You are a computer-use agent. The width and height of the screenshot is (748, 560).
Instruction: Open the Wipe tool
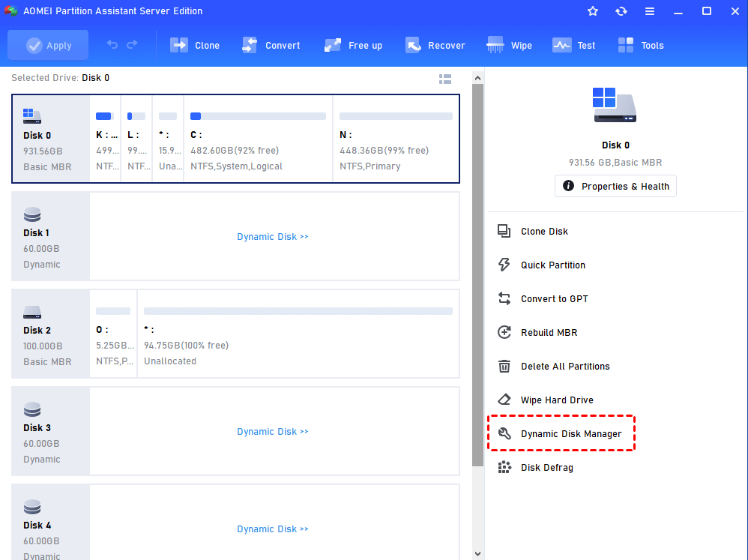tap(509, 45)
